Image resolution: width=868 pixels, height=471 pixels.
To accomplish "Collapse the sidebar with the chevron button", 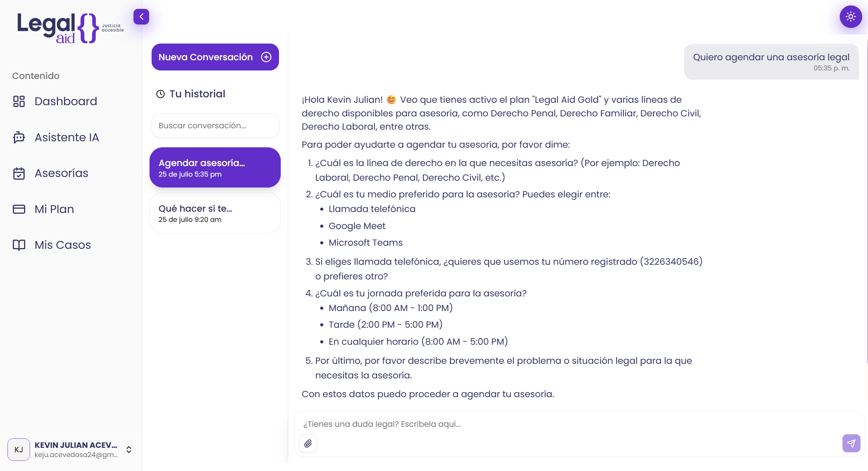I will [141, 17].
